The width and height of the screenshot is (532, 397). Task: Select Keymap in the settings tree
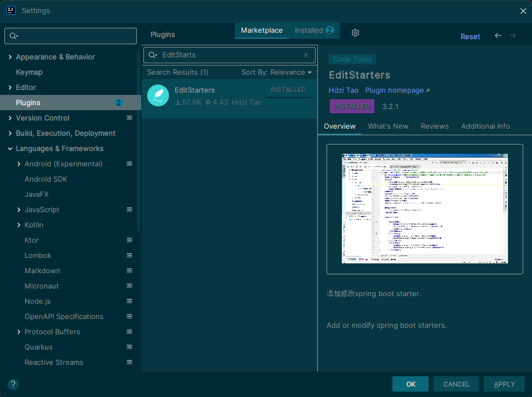[x=29, y=73]
